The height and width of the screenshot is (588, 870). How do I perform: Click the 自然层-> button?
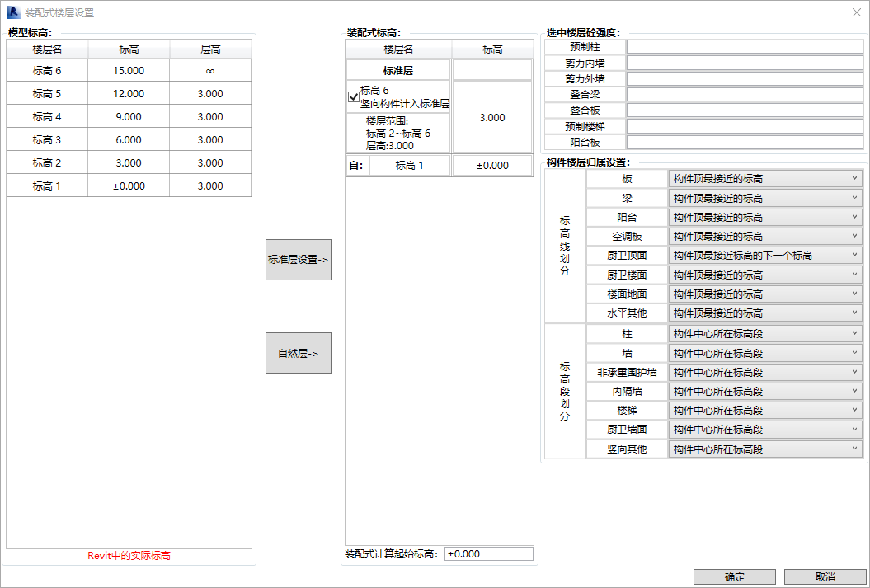coord(299,353)
